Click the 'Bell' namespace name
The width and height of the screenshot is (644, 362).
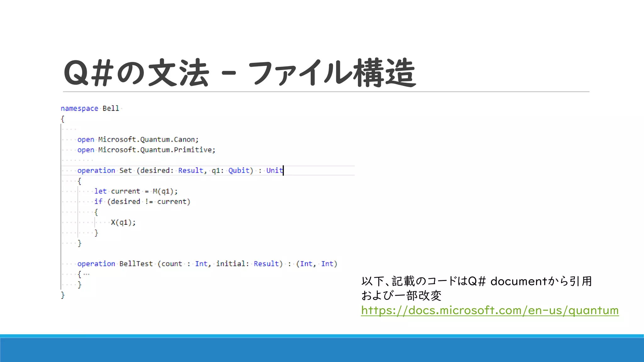111,108
